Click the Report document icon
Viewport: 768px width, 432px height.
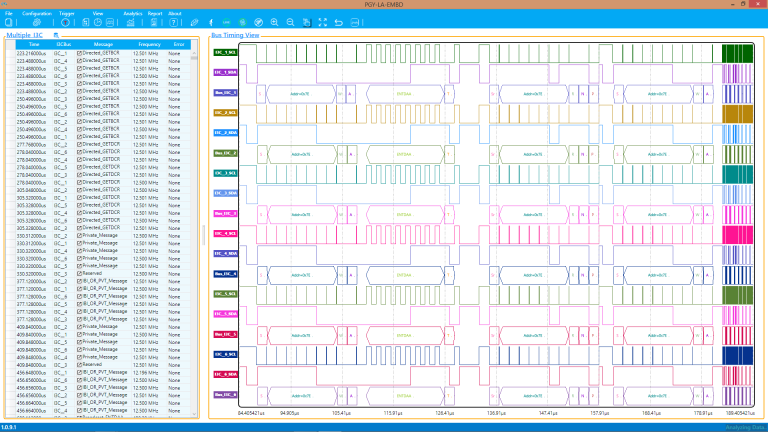point(154,23)
